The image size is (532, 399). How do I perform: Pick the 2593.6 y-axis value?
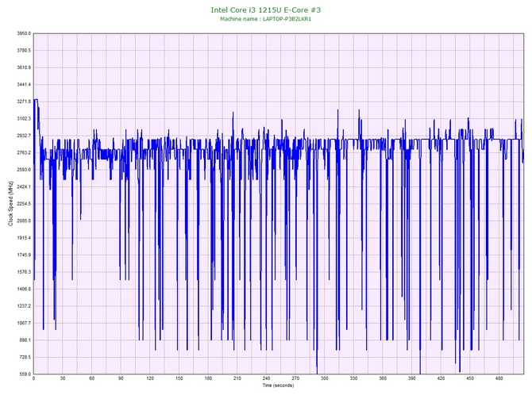[x=24, y=170]
